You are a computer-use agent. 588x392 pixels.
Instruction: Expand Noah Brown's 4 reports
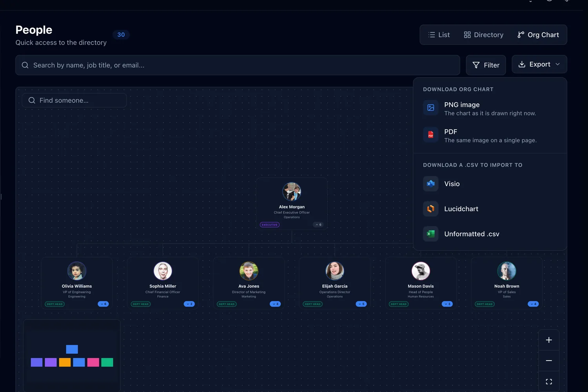[533, 304]
